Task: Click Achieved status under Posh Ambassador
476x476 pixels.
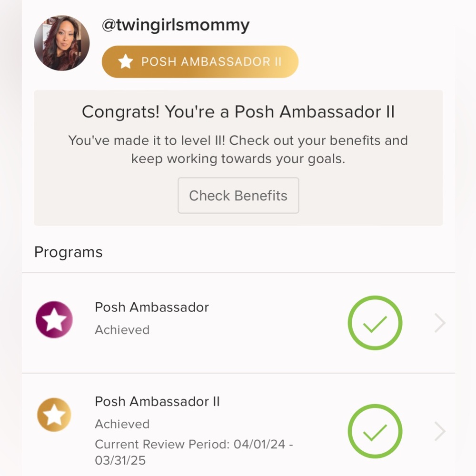Action: click(122, 329)
